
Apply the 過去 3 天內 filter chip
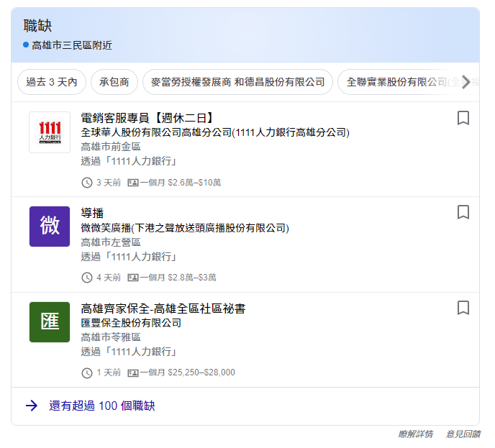tap(52, 82)
